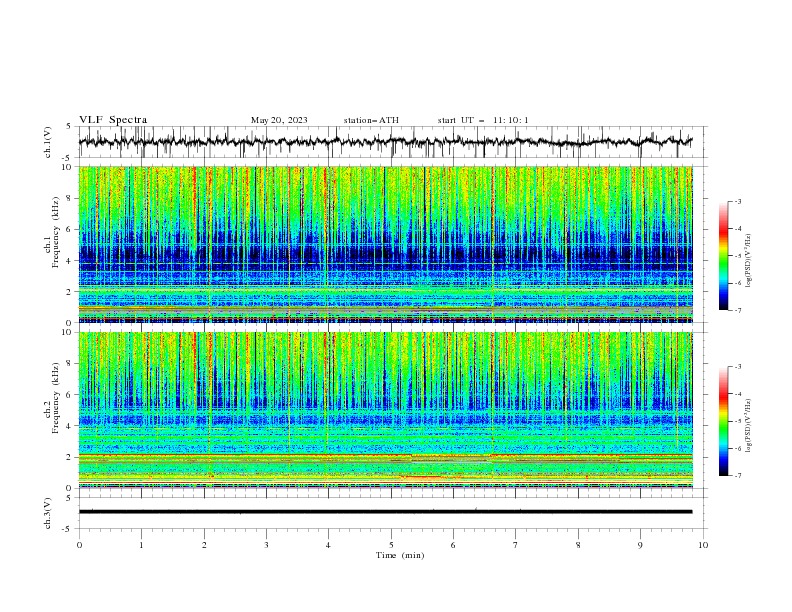Click inside the ch.2 spectrogram panel
The width and height of the screenshot is (792, 612).
point(385,410)
